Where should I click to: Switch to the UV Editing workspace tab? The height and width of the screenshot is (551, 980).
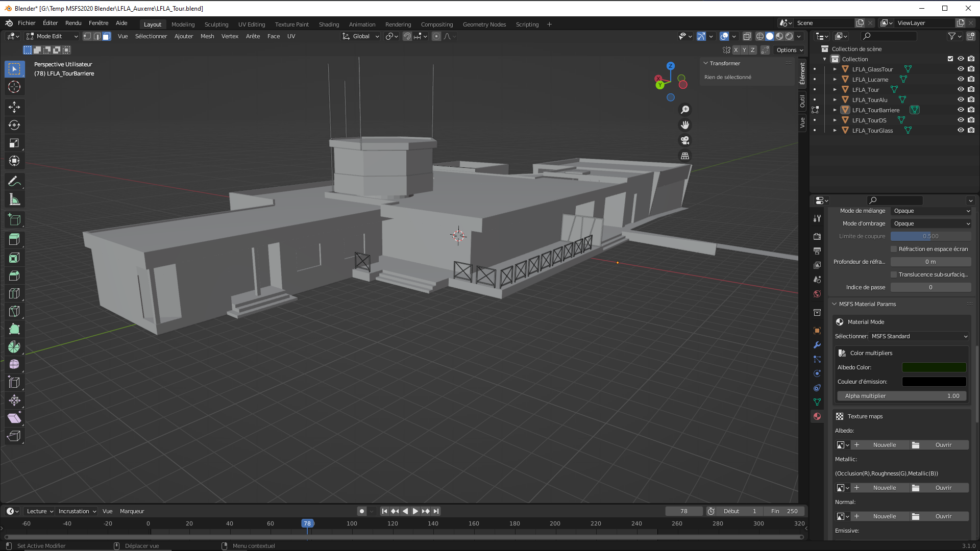252,24
